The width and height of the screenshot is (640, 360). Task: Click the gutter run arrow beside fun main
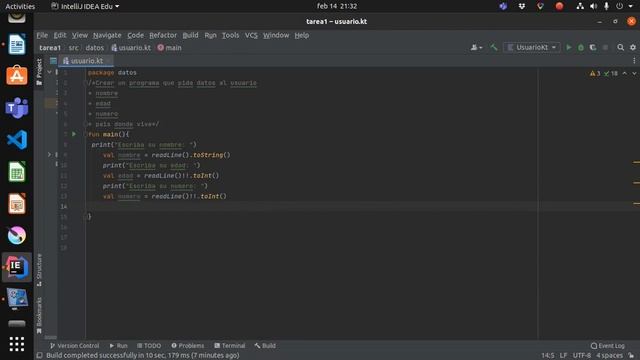(x=74, y=134)
